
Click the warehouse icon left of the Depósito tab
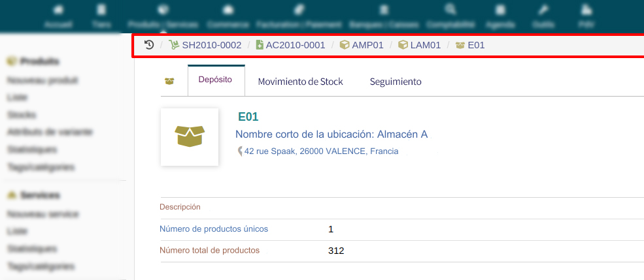(x=169, y=81)
